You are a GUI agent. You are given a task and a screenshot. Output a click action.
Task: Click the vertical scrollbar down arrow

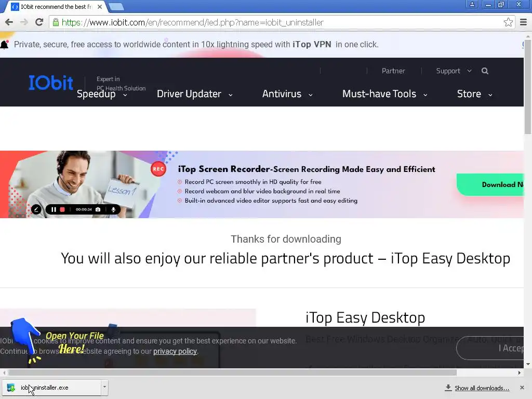pyautogui.click(x=528, y=364)
